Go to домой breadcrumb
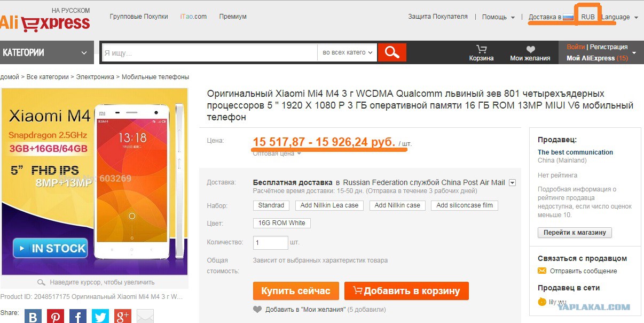Image resolution: width=644 pixels, height=323 pixels. pos(10,77)
